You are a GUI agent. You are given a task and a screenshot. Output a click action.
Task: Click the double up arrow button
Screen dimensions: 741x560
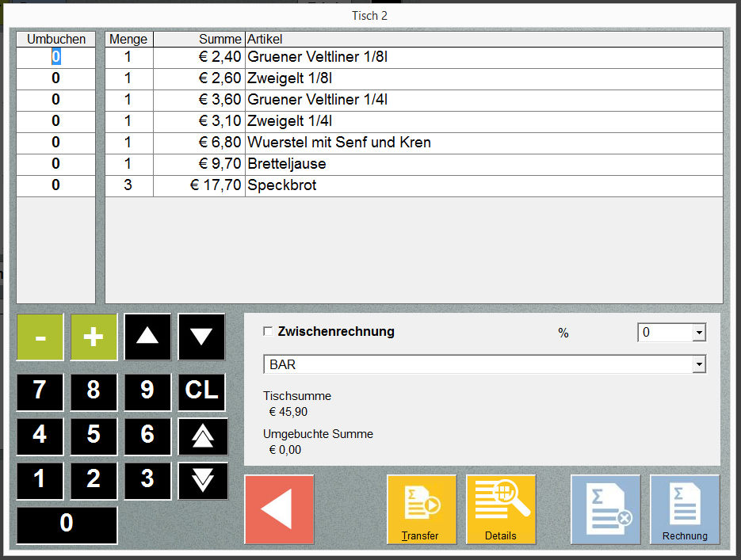(203, 436)
